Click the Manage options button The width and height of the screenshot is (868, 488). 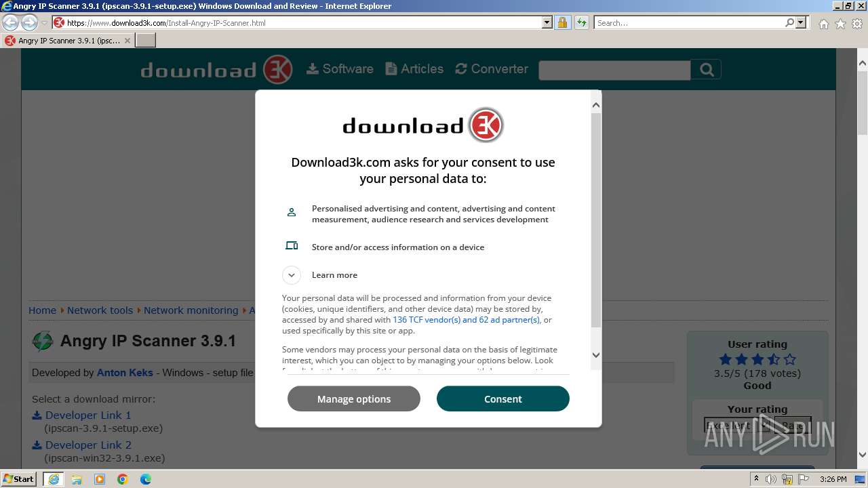[x=354, y=399]
